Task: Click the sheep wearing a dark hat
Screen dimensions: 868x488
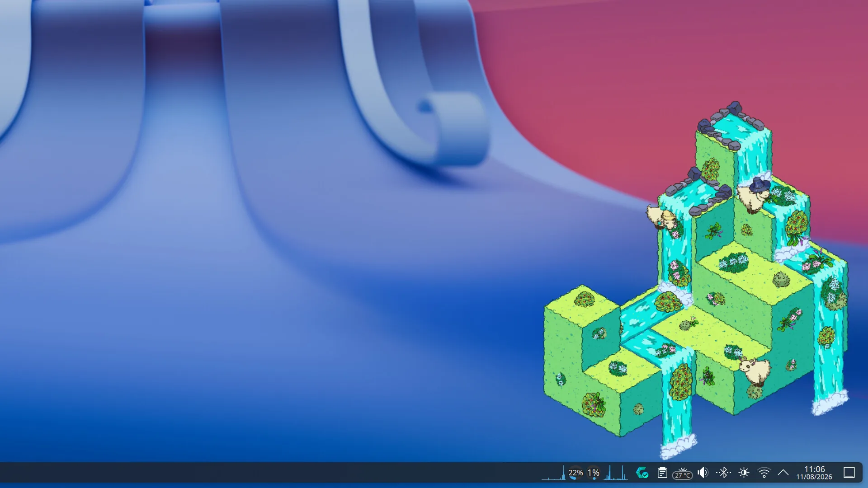Action: [754, 194]
